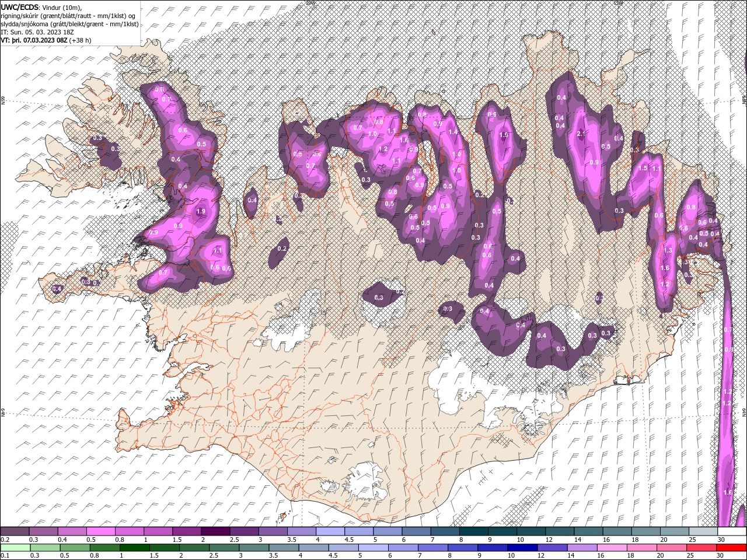Pick the royal blue rain swatch starting at 9

(493, 548)
